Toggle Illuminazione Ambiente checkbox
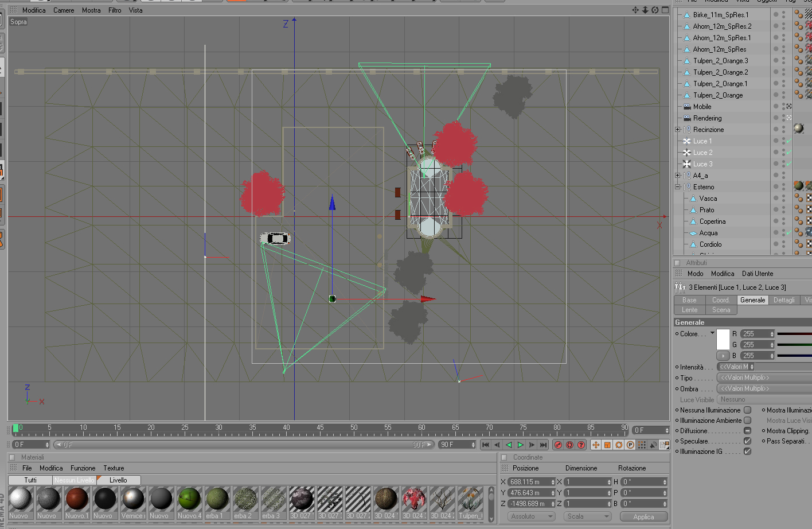This screenshot has width=812, height=529. click(x=747, y=421)
